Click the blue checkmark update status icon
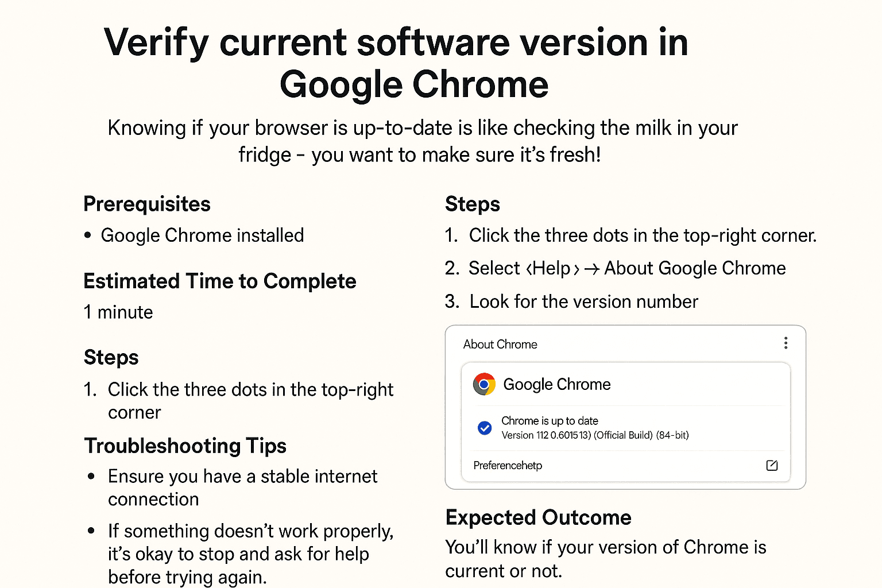 click(x=485, y=428)
